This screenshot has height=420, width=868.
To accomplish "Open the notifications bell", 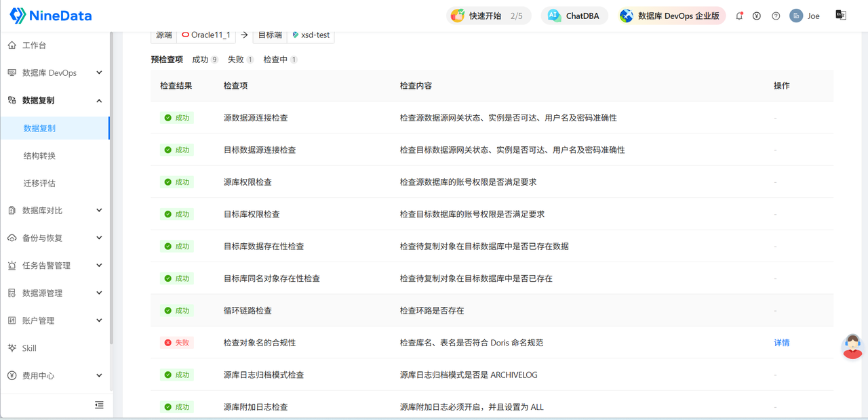I will [x=739, y=16].
